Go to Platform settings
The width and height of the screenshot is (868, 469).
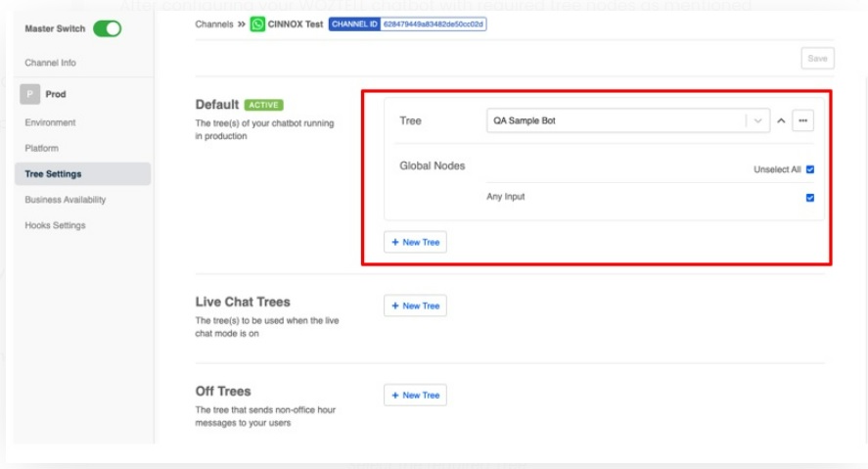[41, 148]
